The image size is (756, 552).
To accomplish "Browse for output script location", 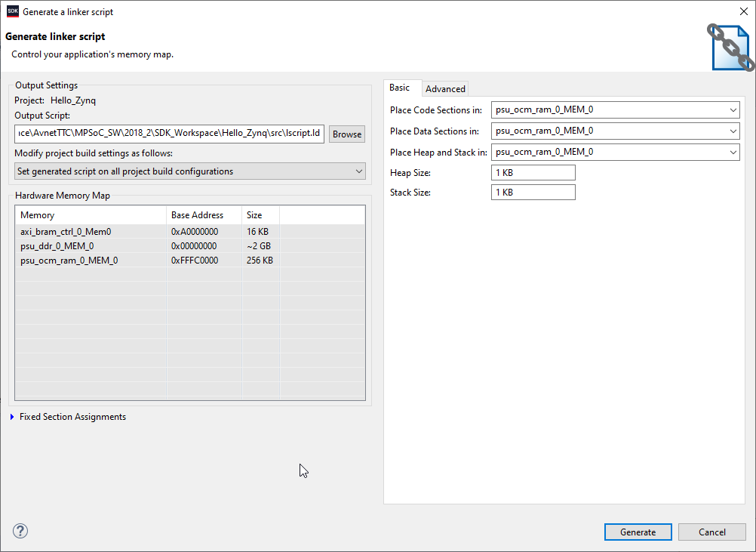I will tap(347, 134).
